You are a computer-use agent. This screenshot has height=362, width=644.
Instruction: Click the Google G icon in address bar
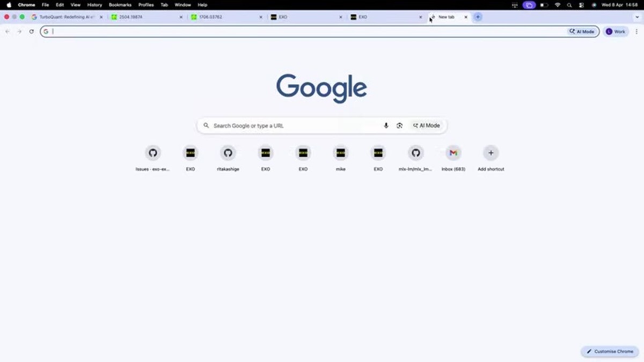[46, 32]
